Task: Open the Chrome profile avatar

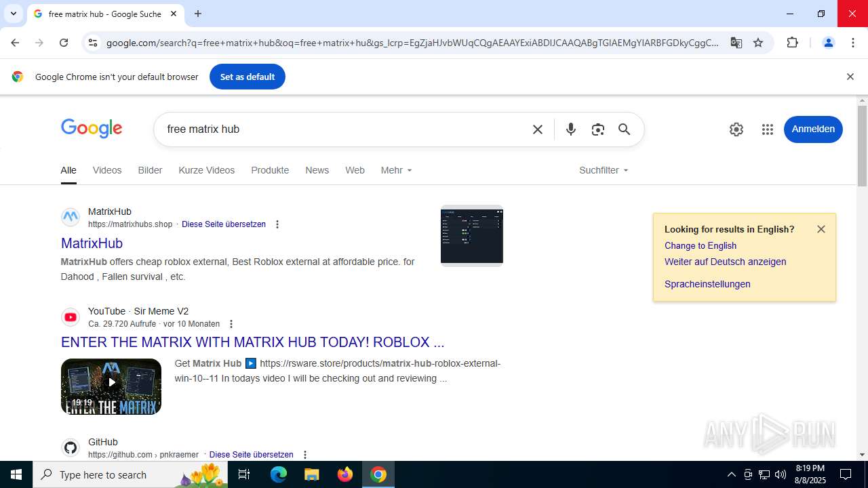Action: click(x=828, y=43)
